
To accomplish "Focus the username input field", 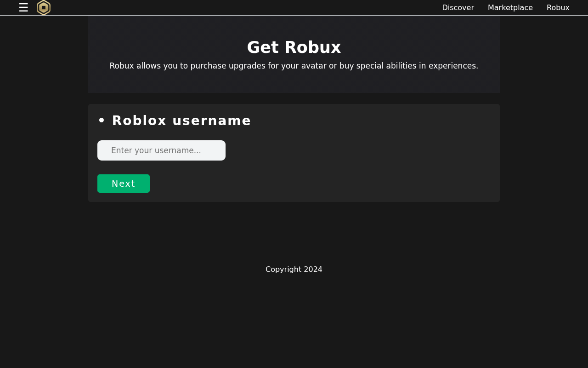I will (161, 150).
